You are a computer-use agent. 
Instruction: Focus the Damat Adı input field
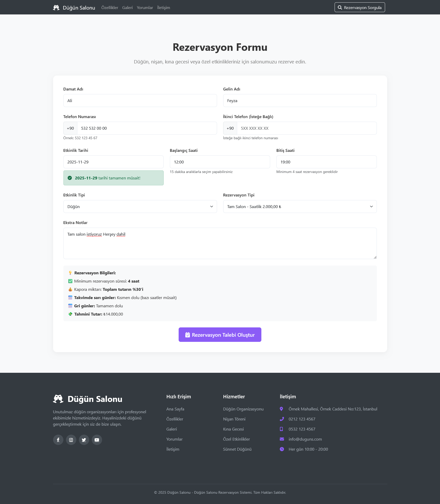click(x=140, y=101)
